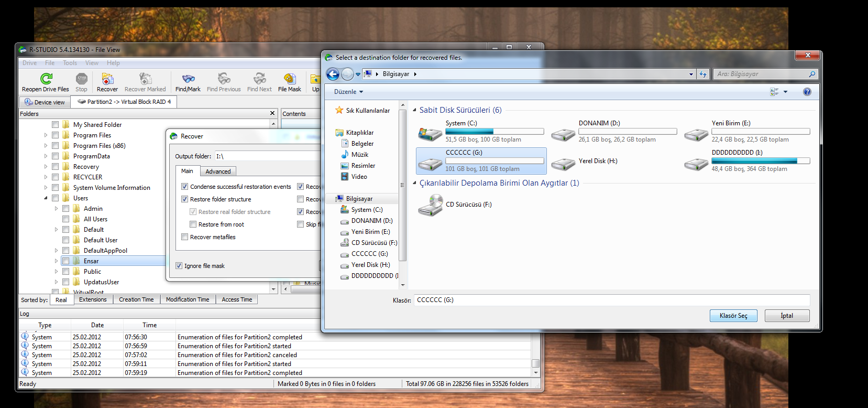Toggle Restore from root checkbox
The width and height of the screenshot is (868, 408).
tap(193, 224)
